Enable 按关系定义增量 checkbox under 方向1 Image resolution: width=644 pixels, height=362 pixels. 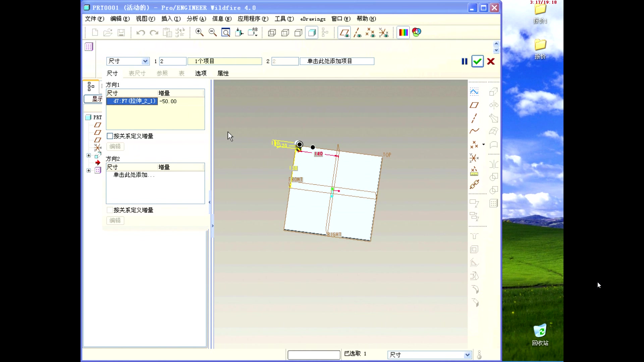pos(110,136)
